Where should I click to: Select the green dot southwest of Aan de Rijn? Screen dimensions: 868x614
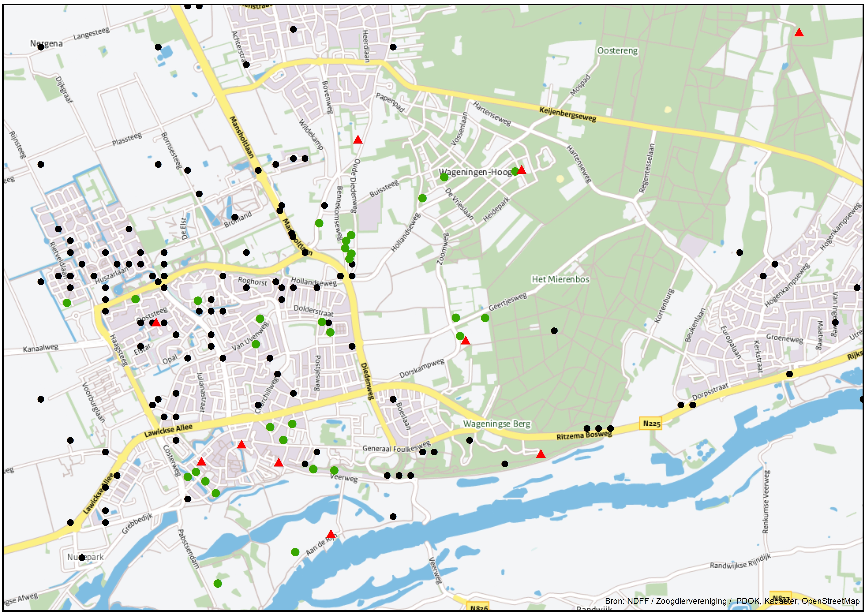click(295, 552)
